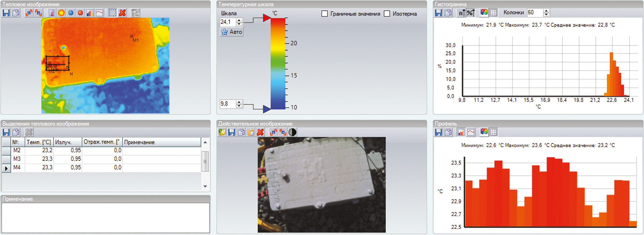Open histogram tool in thermal image toolbar

point(90,13)
